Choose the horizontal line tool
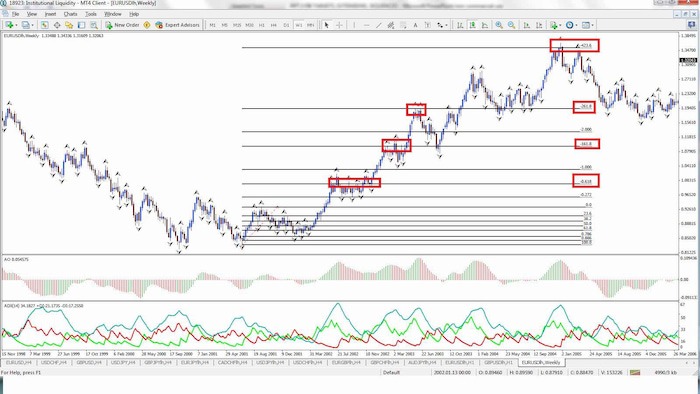 pos(366,25)
